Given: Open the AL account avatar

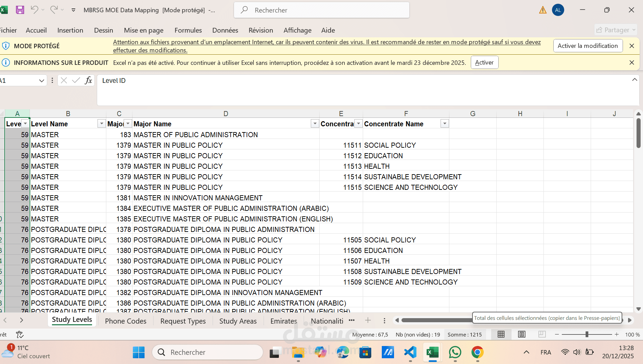Looking at the screenshot, I should click(558, 10).
